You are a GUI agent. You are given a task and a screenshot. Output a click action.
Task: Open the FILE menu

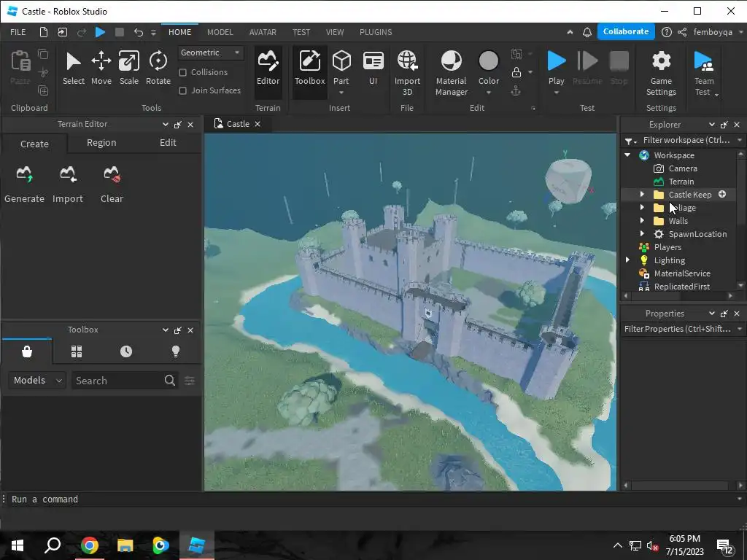pos(18,32)
